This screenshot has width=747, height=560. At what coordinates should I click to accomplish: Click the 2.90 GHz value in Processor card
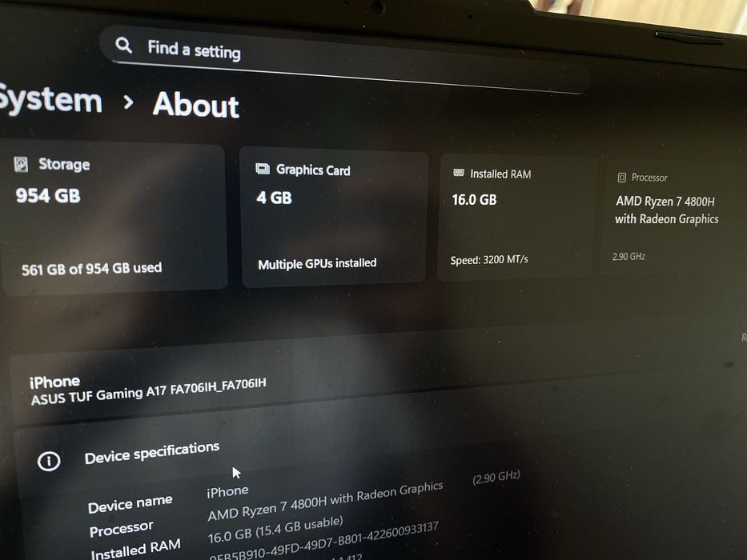tap(629, 256)
